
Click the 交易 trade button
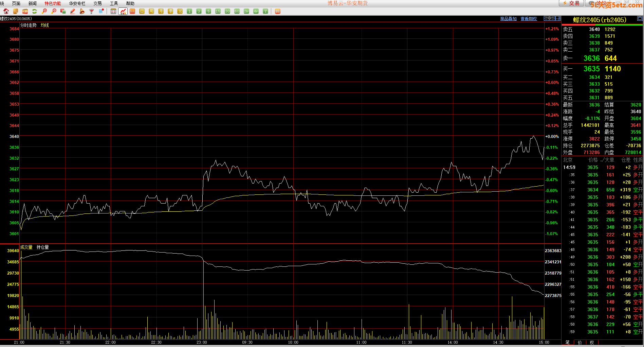click(571, 3)
